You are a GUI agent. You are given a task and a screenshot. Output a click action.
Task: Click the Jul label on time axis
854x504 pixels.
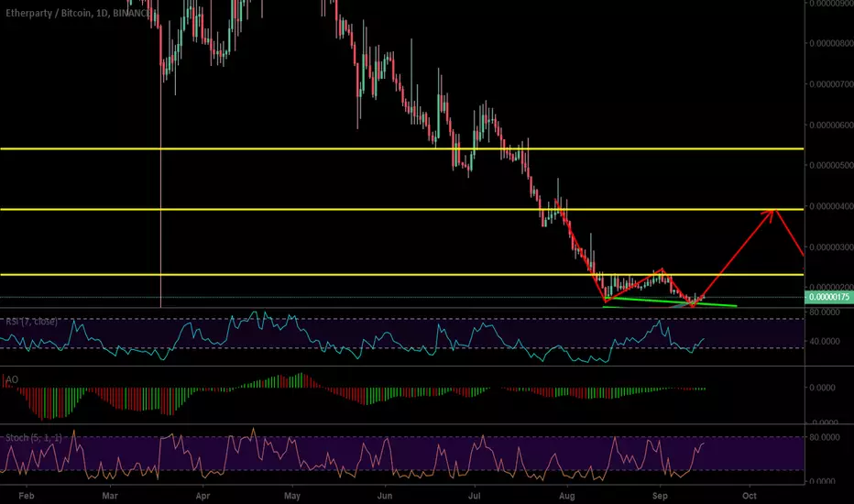(x=475, y=495)
